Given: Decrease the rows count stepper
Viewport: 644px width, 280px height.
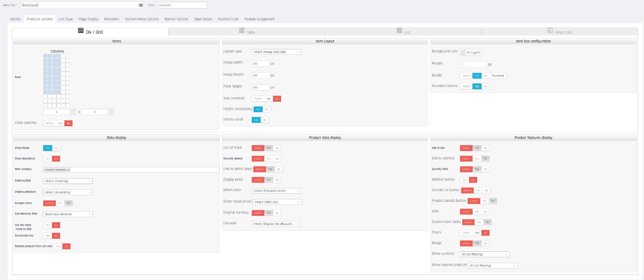Looking at the screenshot, I should coord(111,113).
